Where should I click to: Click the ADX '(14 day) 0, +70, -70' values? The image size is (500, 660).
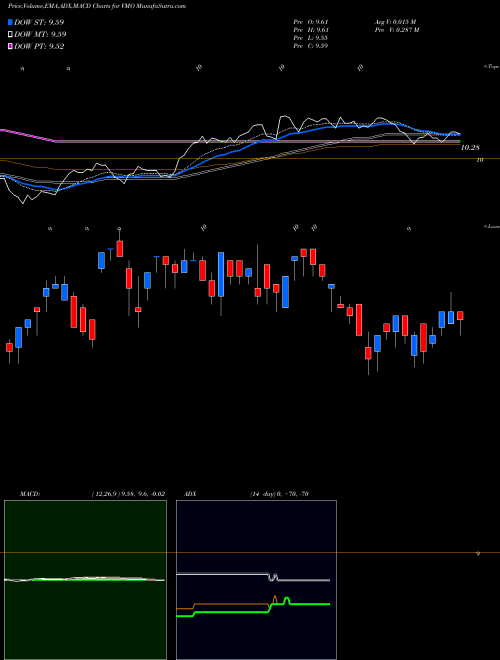tap(279, 494)
